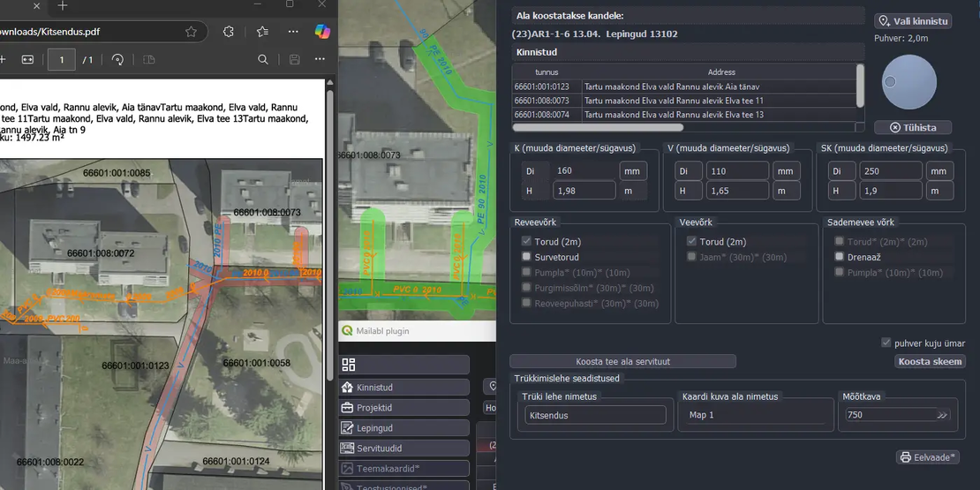The image size is (980, 490).
Task: Click the PDF page view icon
Action: pyautogui.click(x=148, y=59)
